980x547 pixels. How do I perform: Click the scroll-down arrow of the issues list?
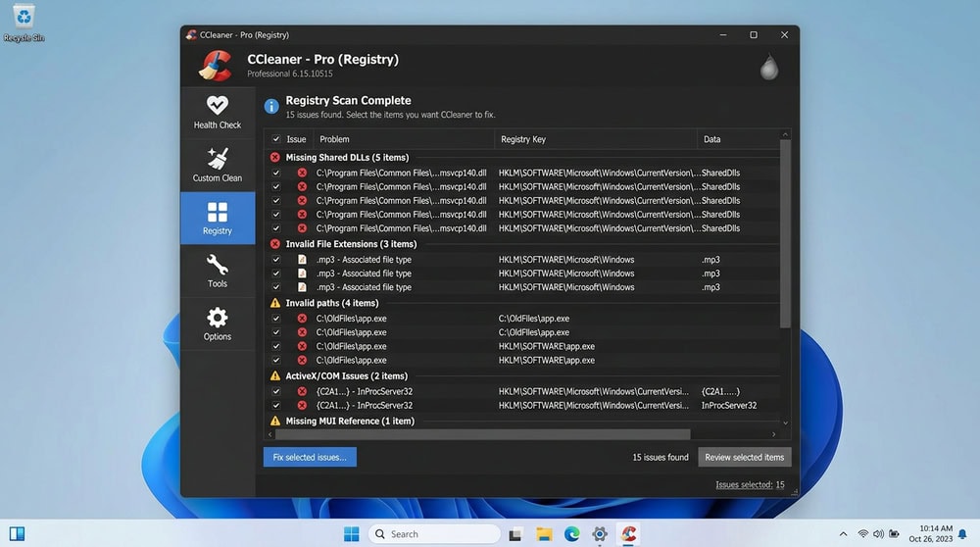point(786,423)
